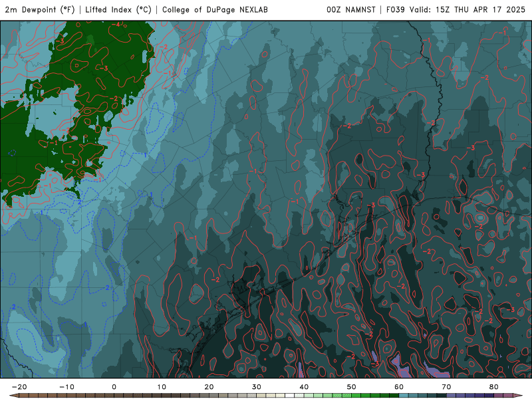Click the '50' colorbar tick label
532x399 pixels.
tap(352, 387)
